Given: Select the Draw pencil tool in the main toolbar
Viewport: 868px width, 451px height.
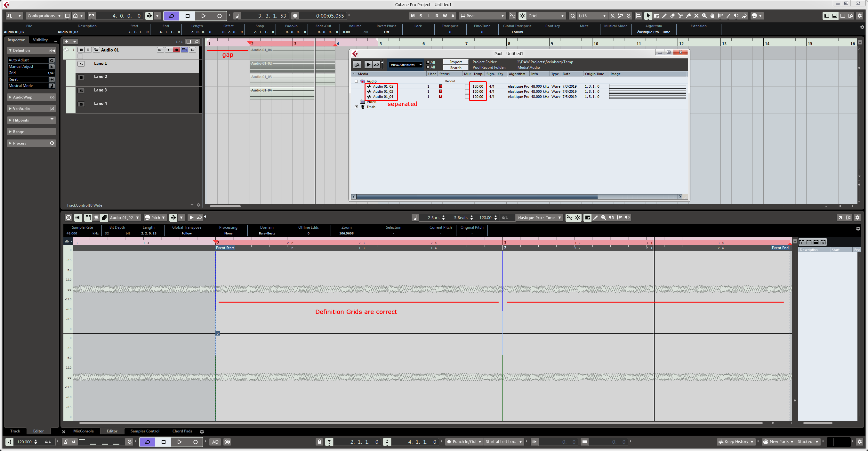Looking at the screenshot, I should [664, 16].
